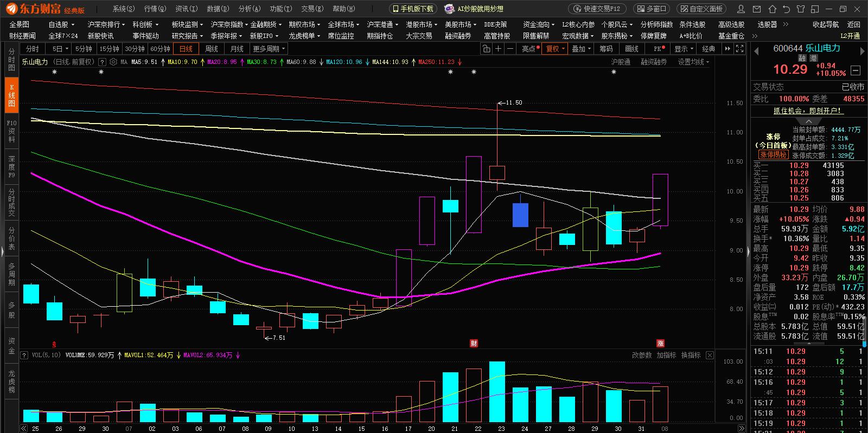The image size is (868, 433).
Task: Toggle the PK comparison button
Action: click(x=659, y=49)
